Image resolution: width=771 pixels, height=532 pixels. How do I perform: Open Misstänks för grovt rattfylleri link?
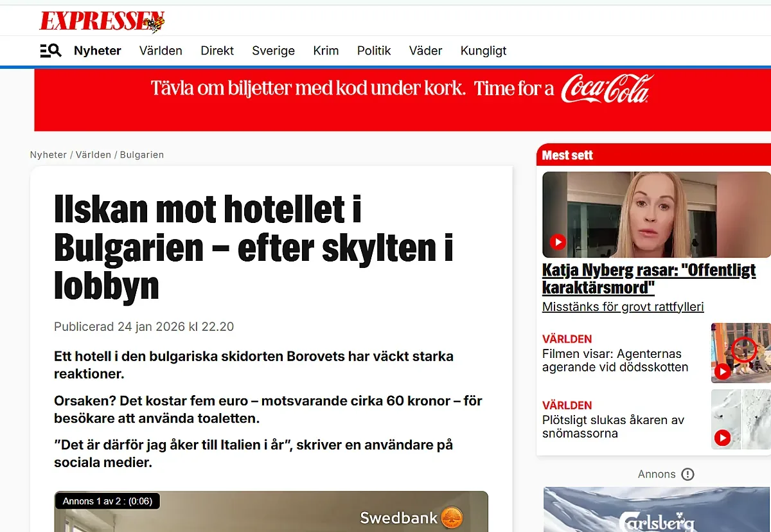tap(623, 306)
